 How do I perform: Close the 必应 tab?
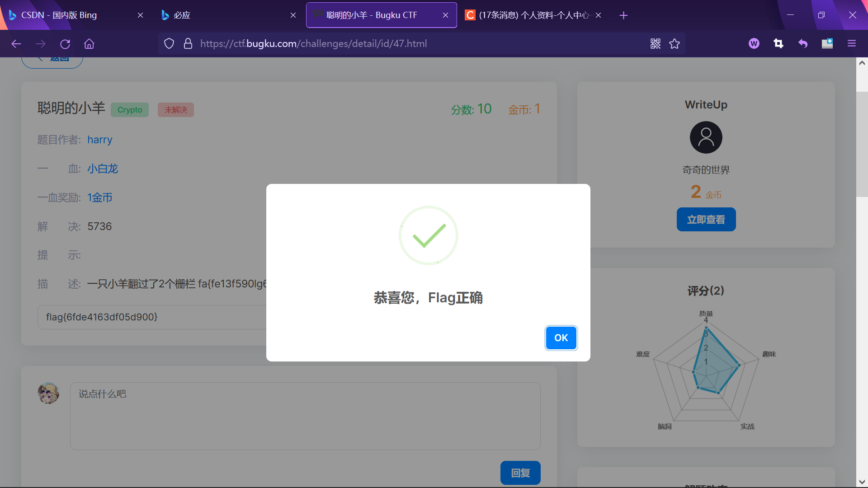pos(293,15)
